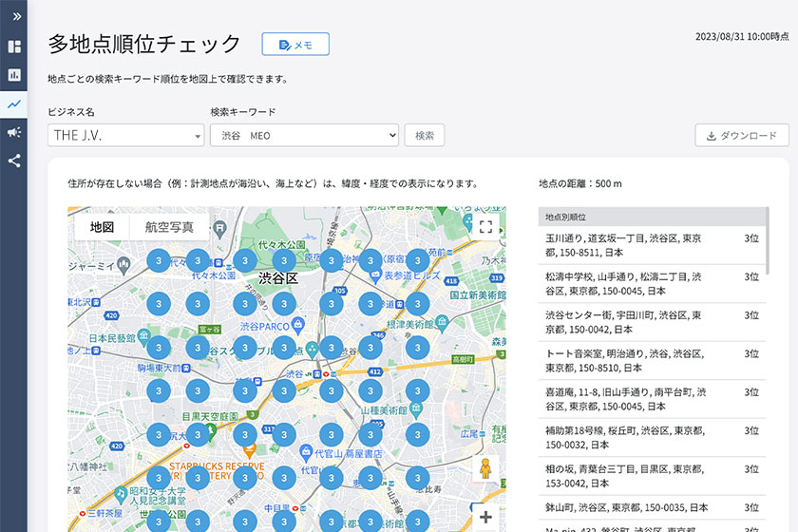Toggle fullscreen map view icon
Screen dimensions: 798x532
[x=486, y=227]
